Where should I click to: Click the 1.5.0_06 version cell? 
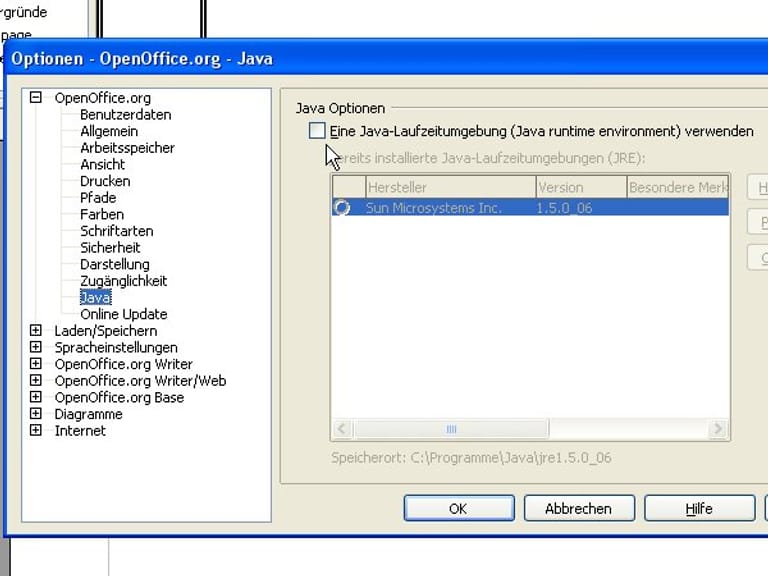tap(564, 208)
